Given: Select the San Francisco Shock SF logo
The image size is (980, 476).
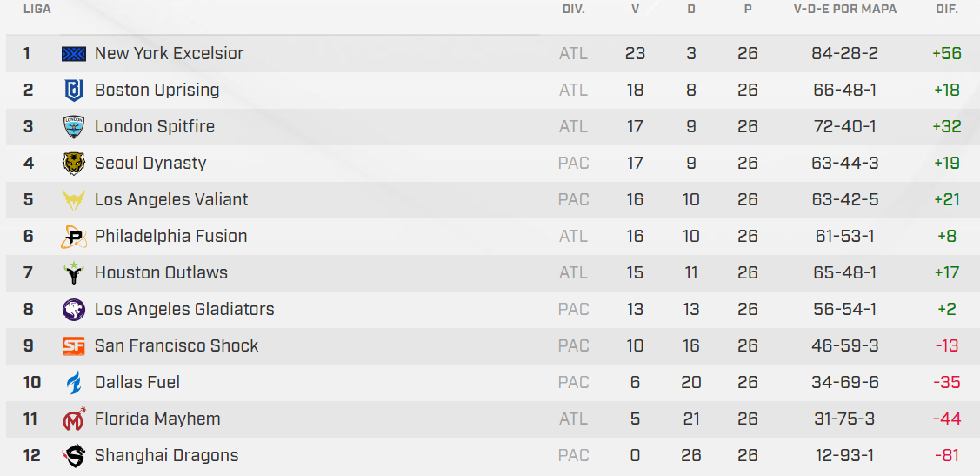Looking at the screenshot, I should point(74,345).
